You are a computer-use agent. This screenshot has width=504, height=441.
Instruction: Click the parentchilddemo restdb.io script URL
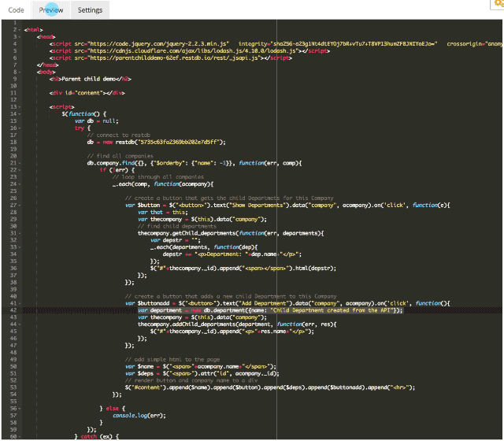[x=175, y=58]
